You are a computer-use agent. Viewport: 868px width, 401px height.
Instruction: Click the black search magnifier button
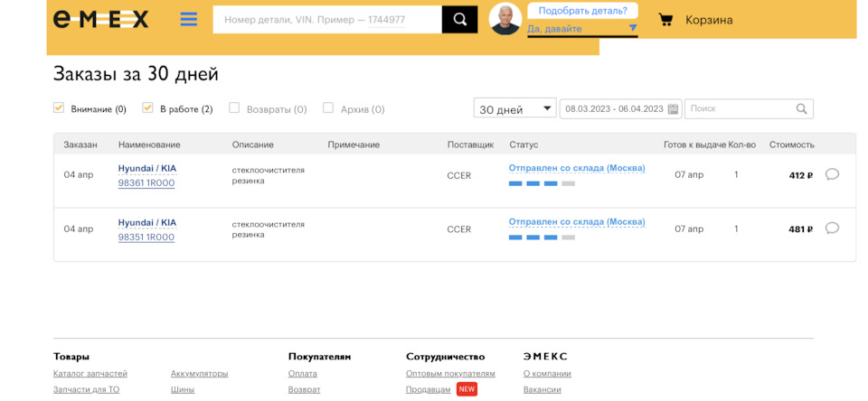(x=459, y=19)
